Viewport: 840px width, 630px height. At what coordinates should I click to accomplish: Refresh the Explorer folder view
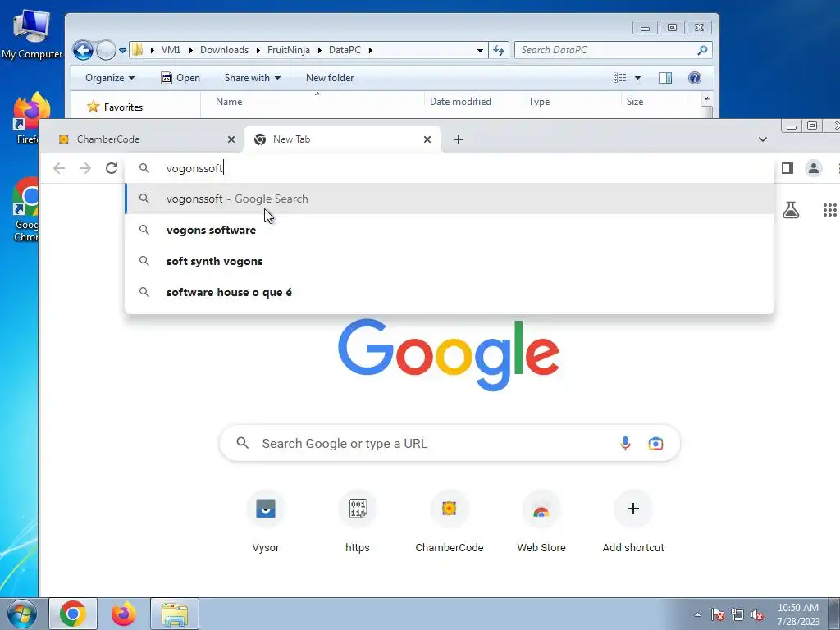499,50
